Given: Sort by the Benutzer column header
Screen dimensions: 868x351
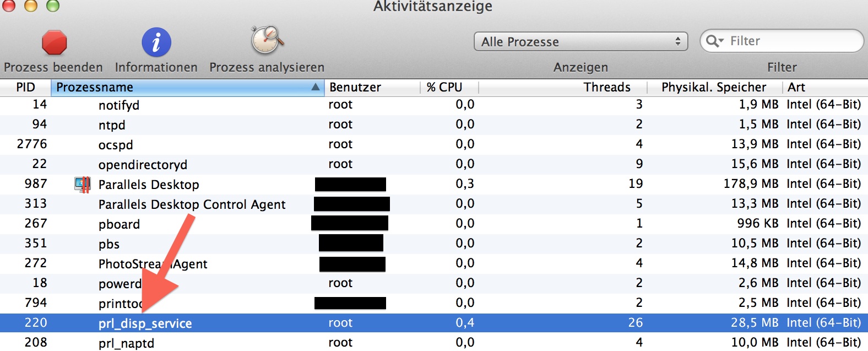Looking at the screenshot, I should 372,88.
